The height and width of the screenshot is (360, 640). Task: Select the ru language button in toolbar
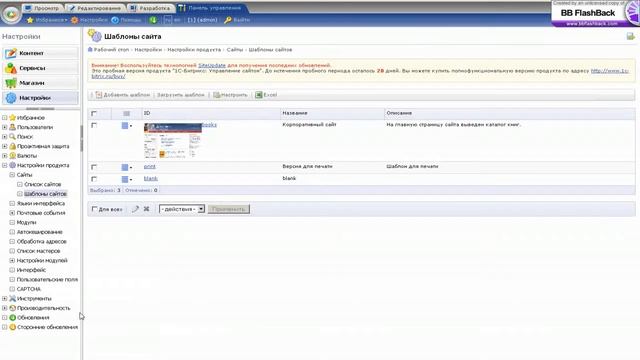pyautogui.click(x=168, y=20)
